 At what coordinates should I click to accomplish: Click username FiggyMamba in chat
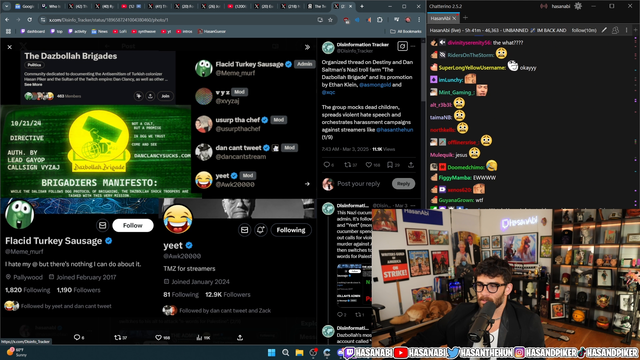click(455, 178)
